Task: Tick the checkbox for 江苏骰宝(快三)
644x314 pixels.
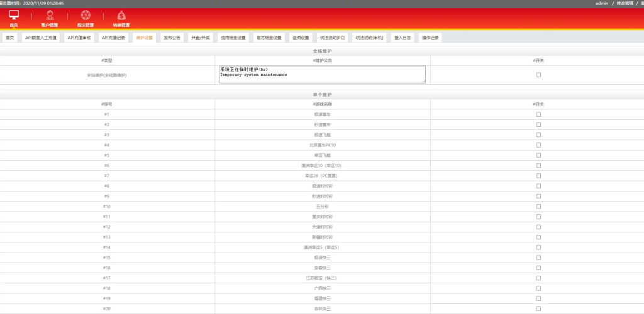Action: point(538,278)
